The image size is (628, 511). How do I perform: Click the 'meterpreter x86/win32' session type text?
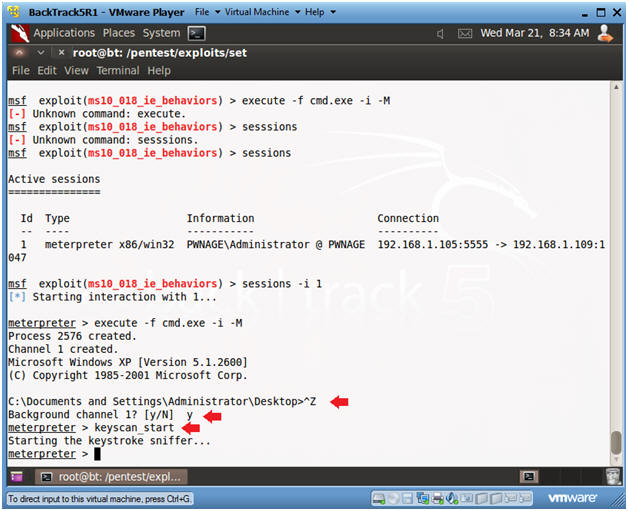[109, 244]
